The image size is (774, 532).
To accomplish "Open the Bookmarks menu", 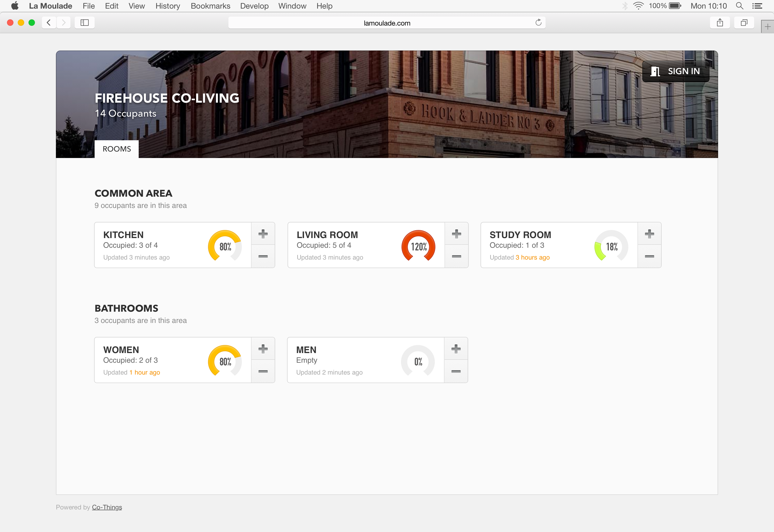I will click(210, 6).
